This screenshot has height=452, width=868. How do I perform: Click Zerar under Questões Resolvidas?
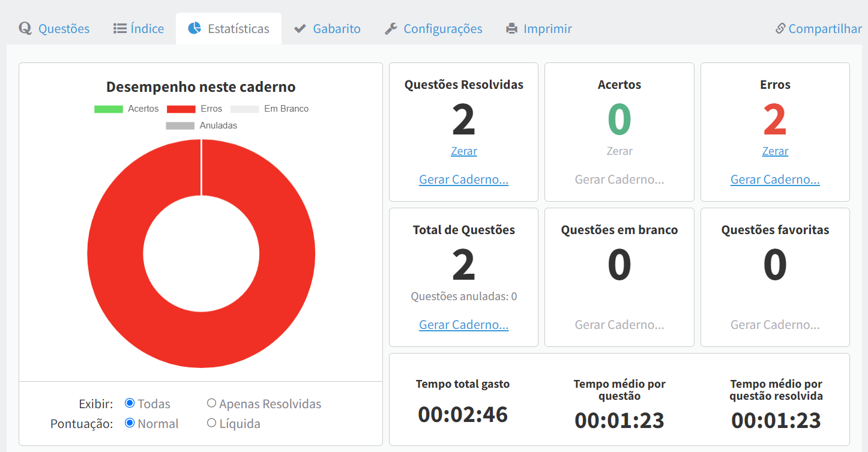463,151
